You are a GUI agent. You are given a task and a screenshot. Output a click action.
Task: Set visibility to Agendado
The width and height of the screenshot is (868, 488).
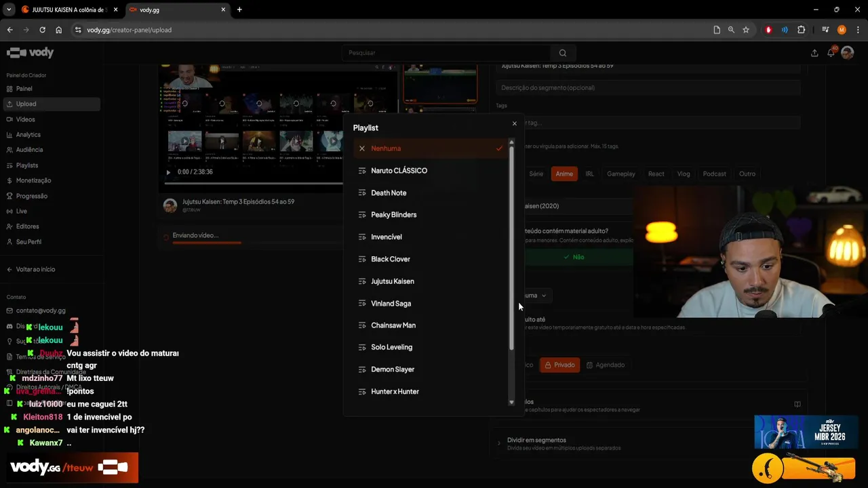605,365
